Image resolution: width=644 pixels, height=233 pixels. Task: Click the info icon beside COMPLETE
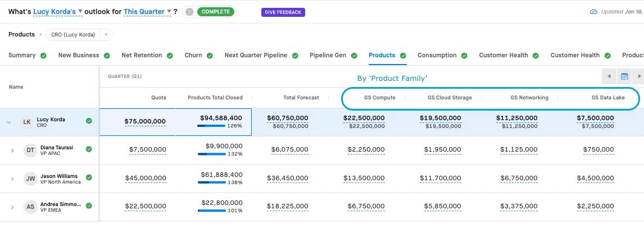pos(190,12)
